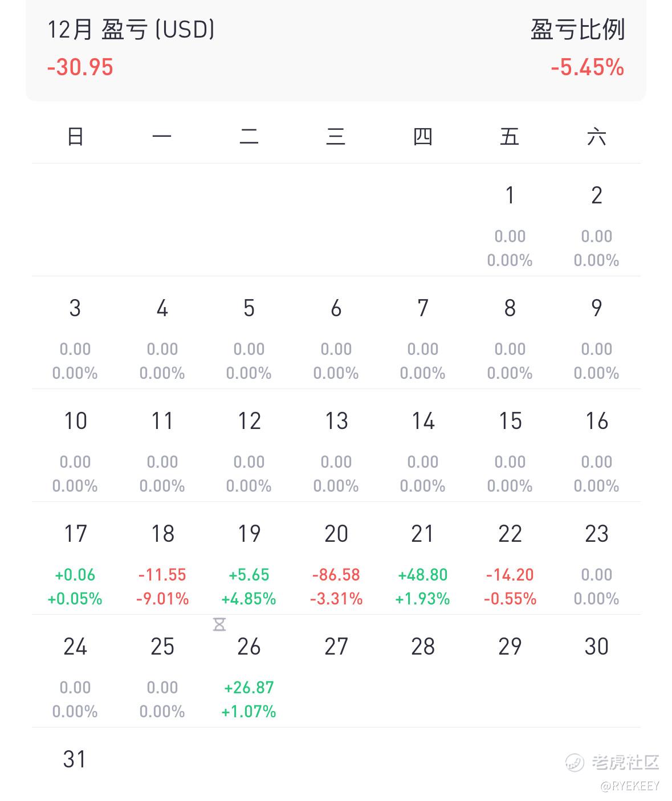Tap the monthly loss value -30.95
The image size is (672, 801).
tap(80, 67)
